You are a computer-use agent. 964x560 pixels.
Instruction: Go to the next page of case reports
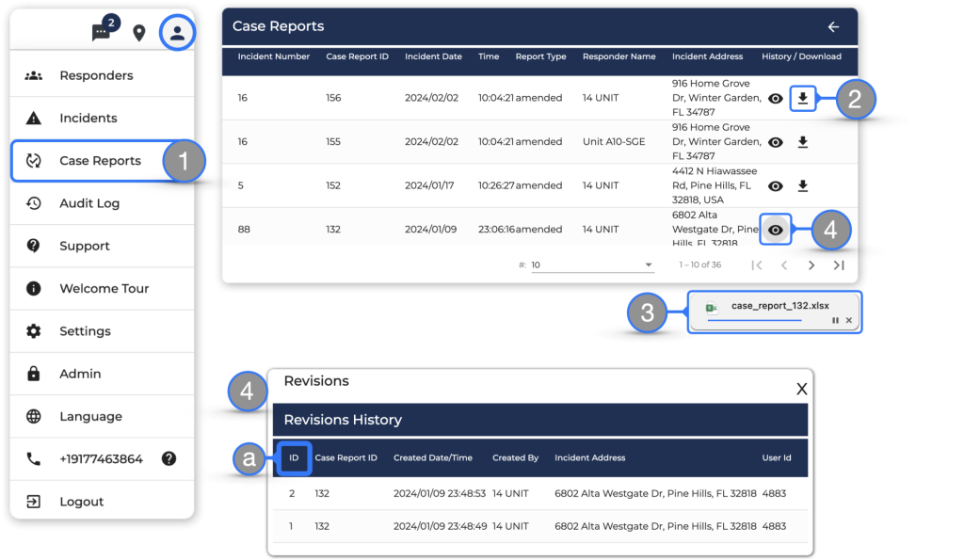tap(811, 264)
